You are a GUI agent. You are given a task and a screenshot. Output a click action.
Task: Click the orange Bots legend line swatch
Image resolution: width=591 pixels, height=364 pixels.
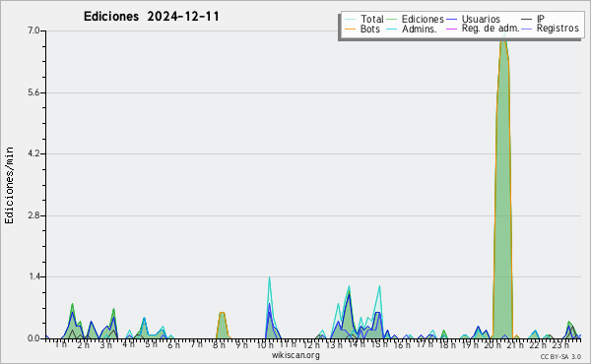click(350, 29)
